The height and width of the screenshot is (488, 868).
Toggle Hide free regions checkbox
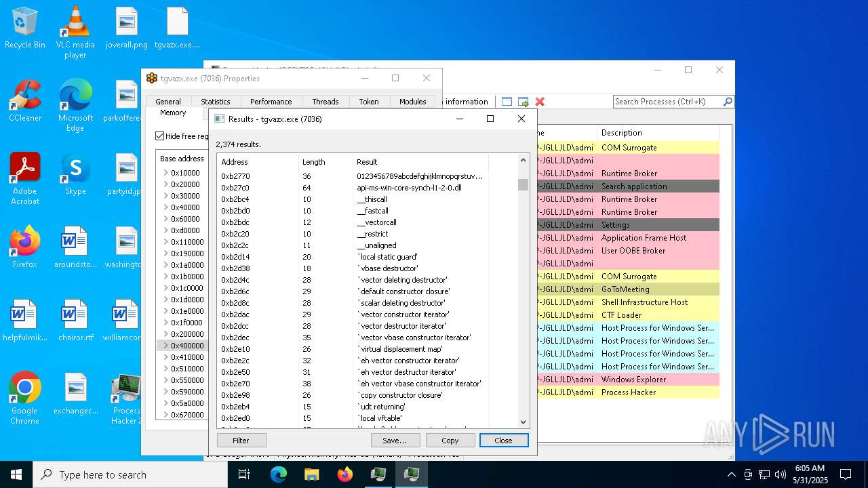point(160,136)
